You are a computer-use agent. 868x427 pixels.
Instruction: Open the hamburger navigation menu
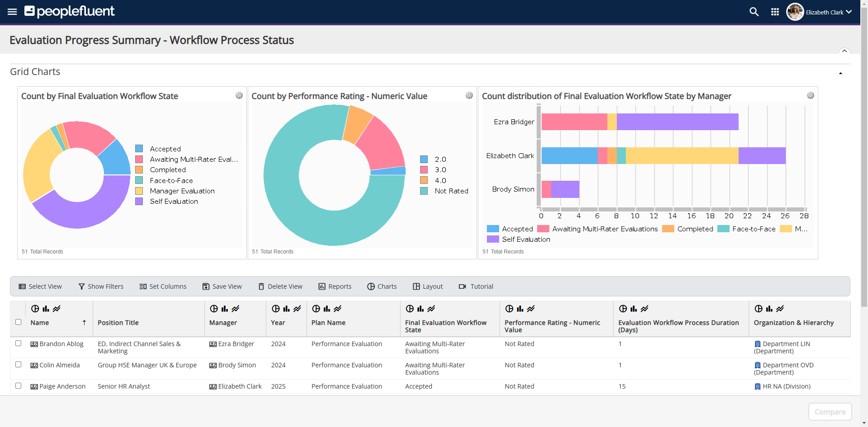coord(12,12)
